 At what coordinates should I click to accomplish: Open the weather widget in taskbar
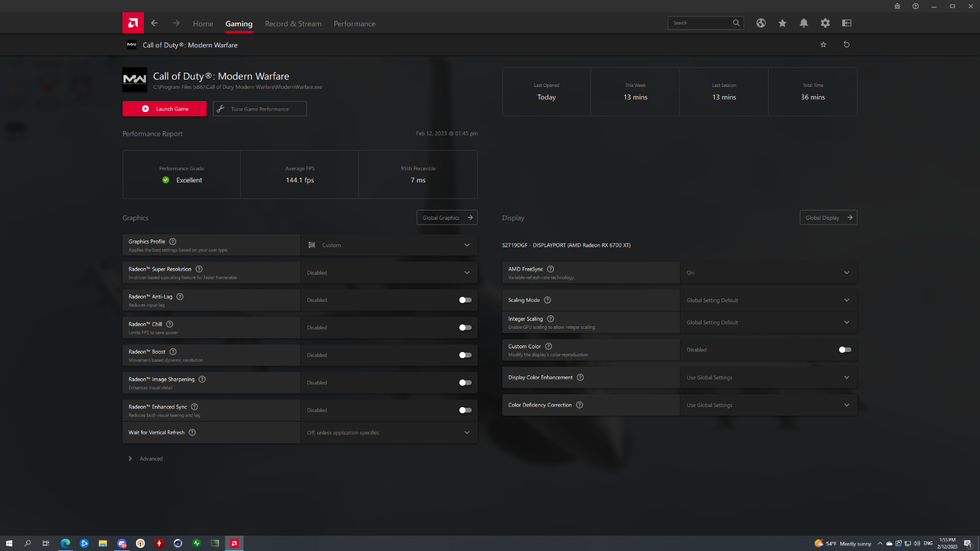[843, 544]
